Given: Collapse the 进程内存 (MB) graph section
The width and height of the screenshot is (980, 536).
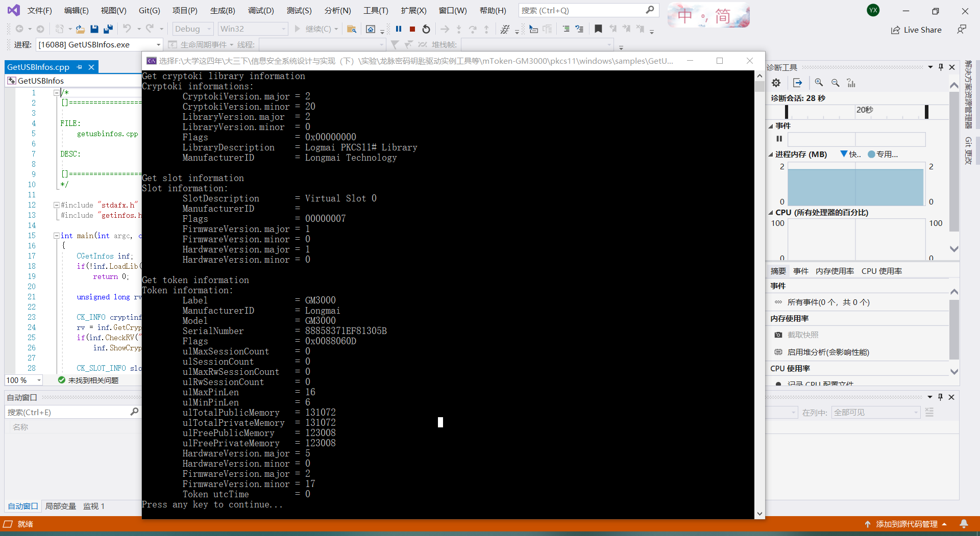Looking at the screenshot, I should [771, 154].
